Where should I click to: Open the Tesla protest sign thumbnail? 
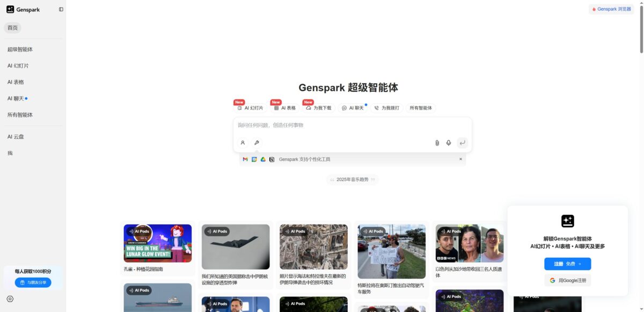pyautogui.click(x=392, y=251)
